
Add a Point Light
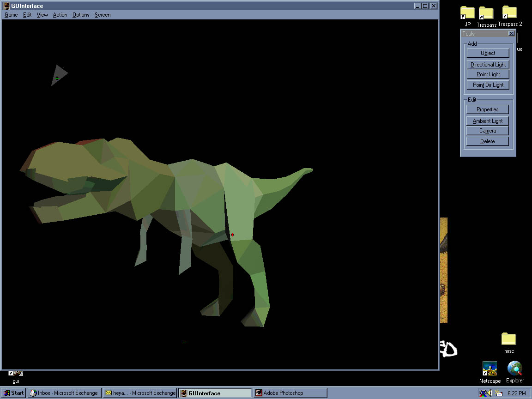click(x=488, y=74)
